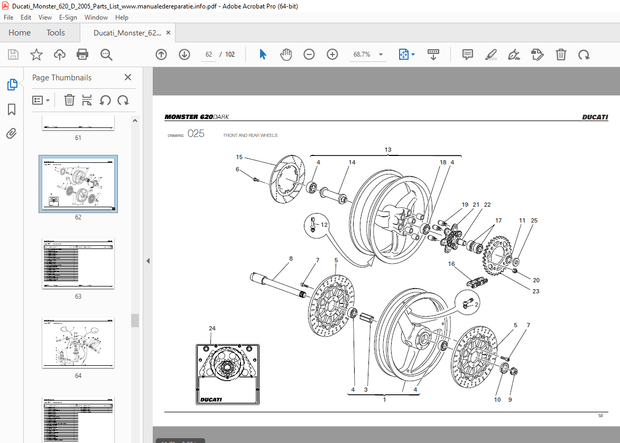The height and width of the screenshot is (443, 620).
Task: Delete selected thumbnail pages trash icon
Action: click(x=69, y=100)
